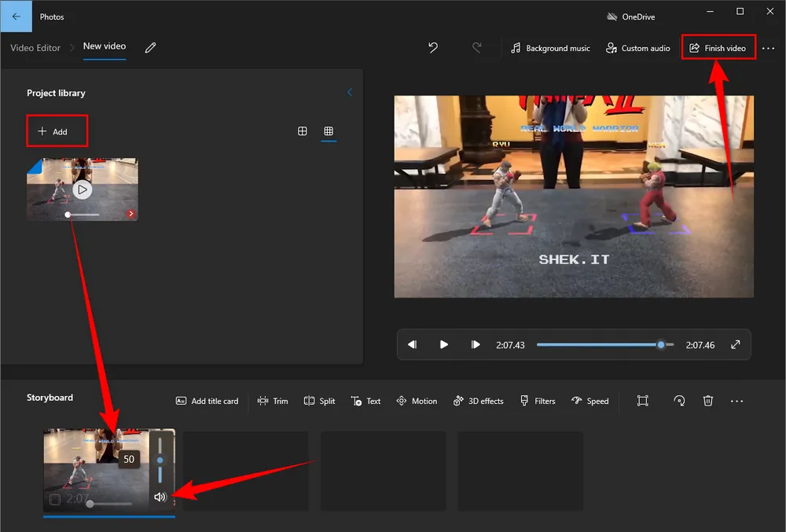Image resolution: width=786 pixels, height=532 pixels.
Task: Open storyboard more options menu
Action: point(736,401)
